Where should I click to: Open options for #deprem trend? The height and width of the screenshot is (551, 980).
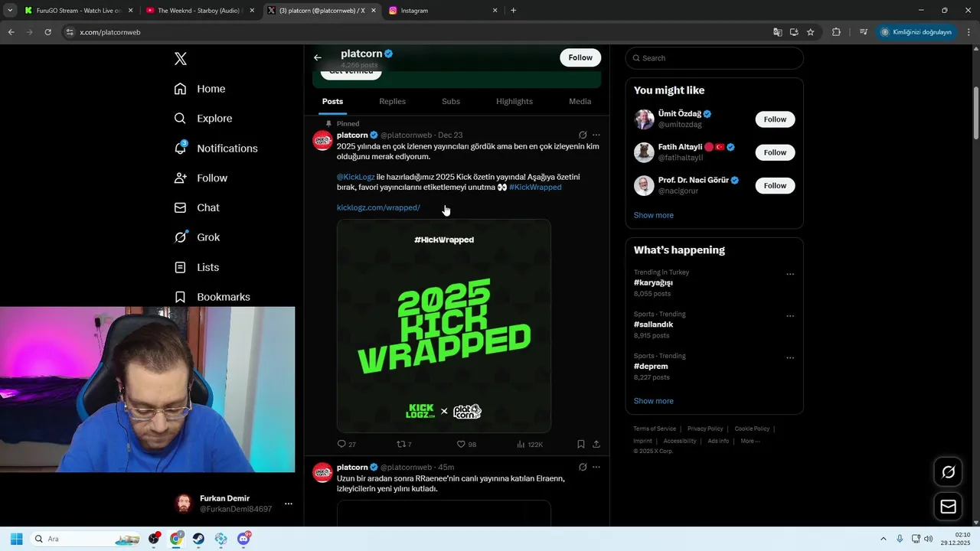[x=790, y=357]
